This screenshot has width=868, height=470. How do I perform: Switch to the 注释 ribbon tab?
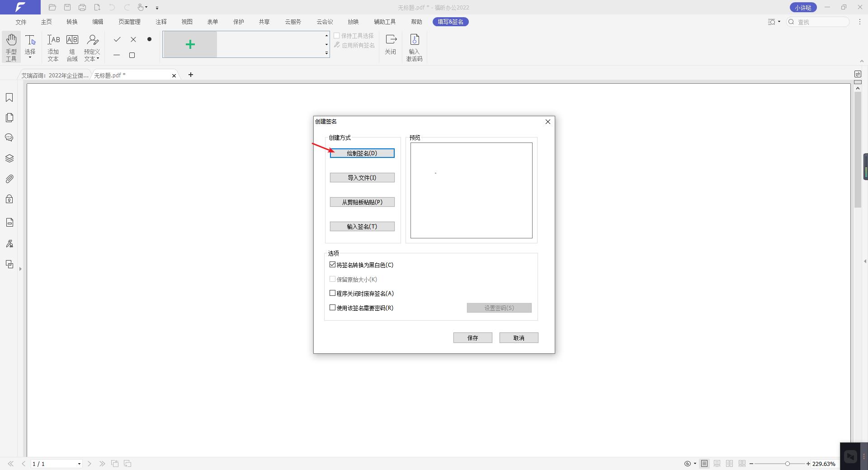point(161,21)
